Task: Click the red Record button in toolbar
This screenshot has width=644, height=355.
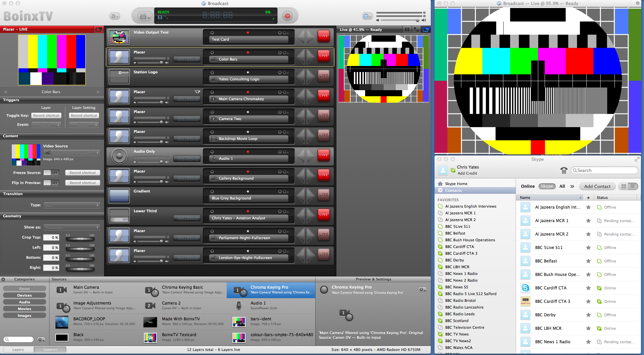Action: tap(287, 16)
